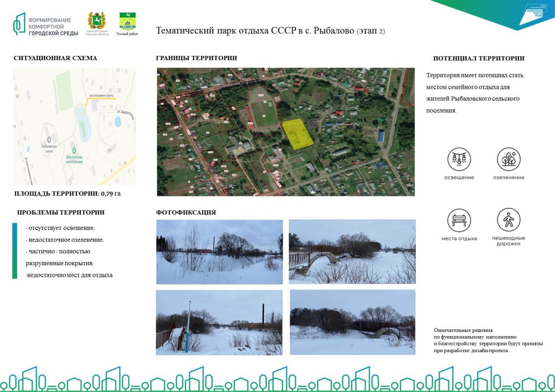Click the heading ФОТОФИКСАЦИЯ
This screenshot has width=555, height=392.
[x=186, y=212]
